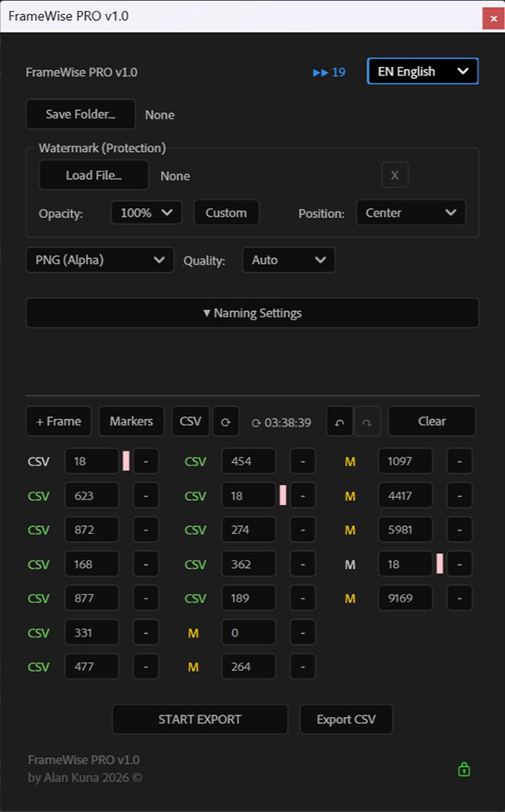Clear the frame list with Clear button
Viewport: 505px width, 812px height.
[x=432, y=422]
